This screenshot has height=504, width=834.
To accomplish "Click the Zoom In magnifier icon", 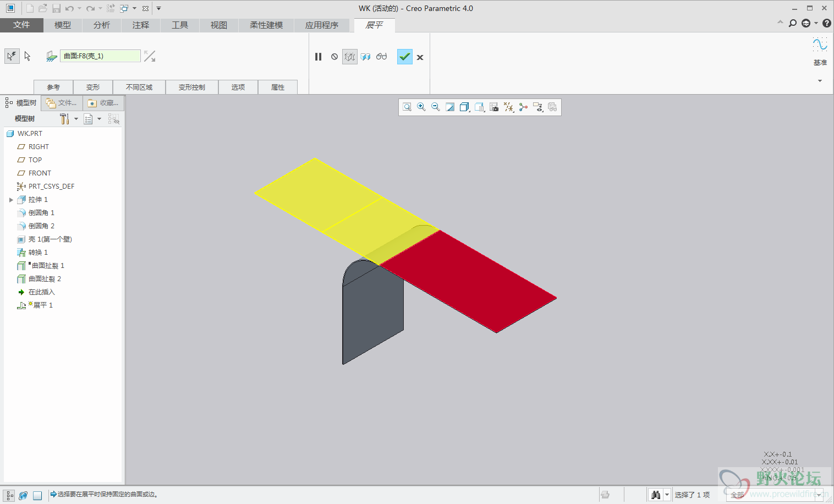I will pyautogui.click(x=421, y=107).
